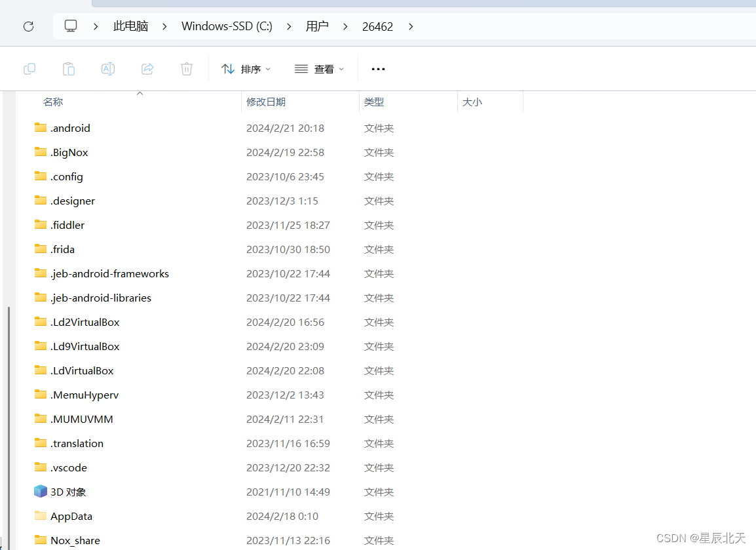Click the .BigNox folder name
The width and height of the screenshot is (756, 550).
(x=69, y=153)
